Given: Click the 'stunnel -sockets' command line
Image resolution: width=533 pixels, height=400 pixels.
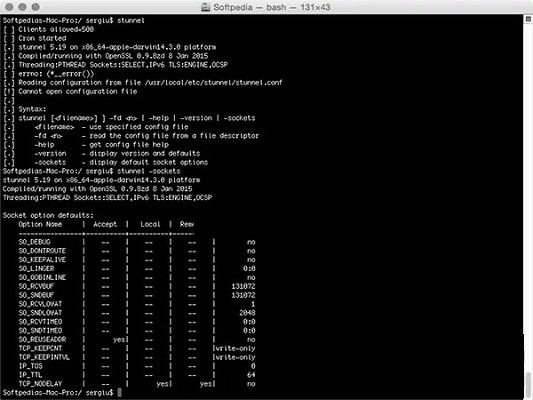Looking at the screenshot, I should click(x=149, y=171).
